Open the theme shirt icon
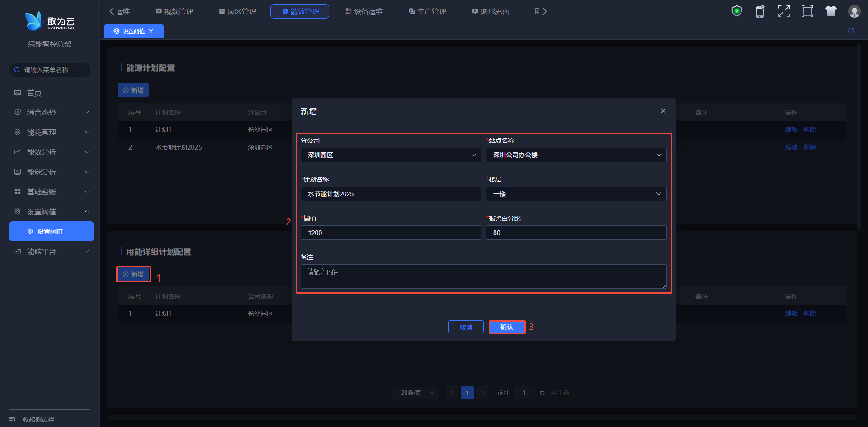This screenshot has height=427, width=868. tap(831, 11)
